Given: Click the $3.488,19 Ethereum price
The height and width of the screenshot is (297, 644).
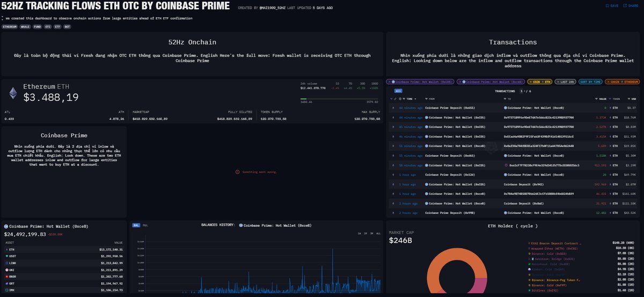Looking at the screenshot, I should pyautogui.click(x=51, y=97).
